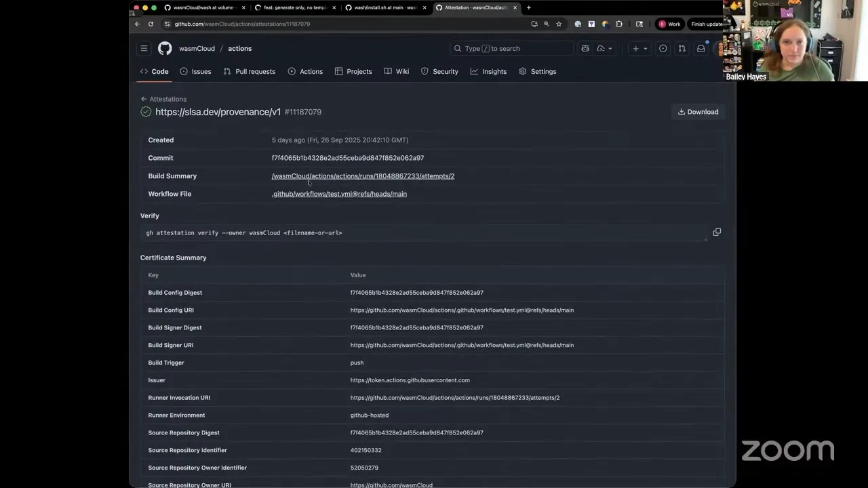Copy the gh attestation verify command
The height and width of the screenshot is (488, 868).
pyautogui.click(x=717, y=232)
